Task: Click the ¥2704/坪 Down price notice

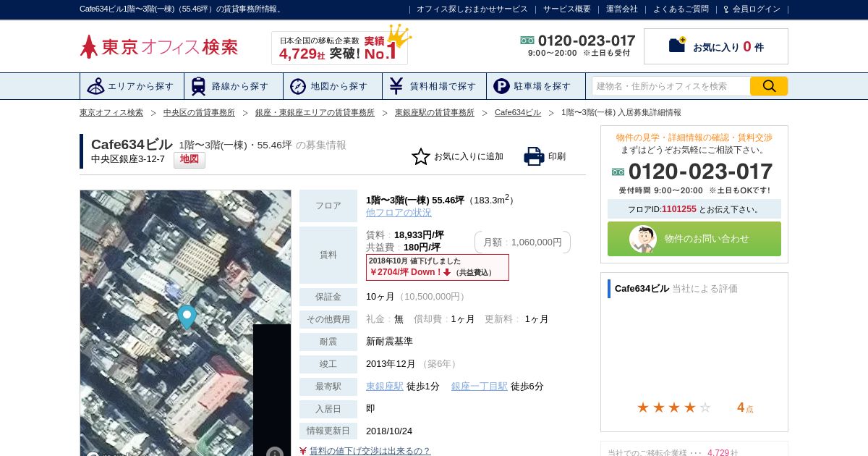Action: [x=438, y=267]
